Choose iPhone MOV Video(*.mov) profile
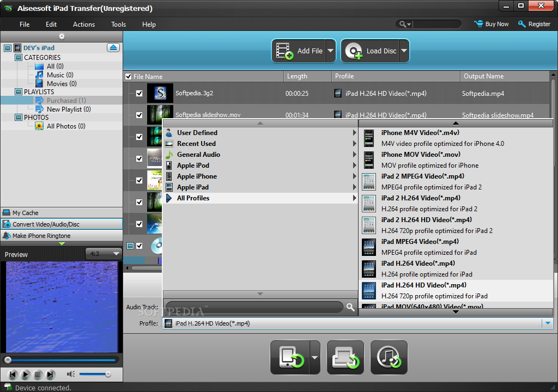 (457, 160)
